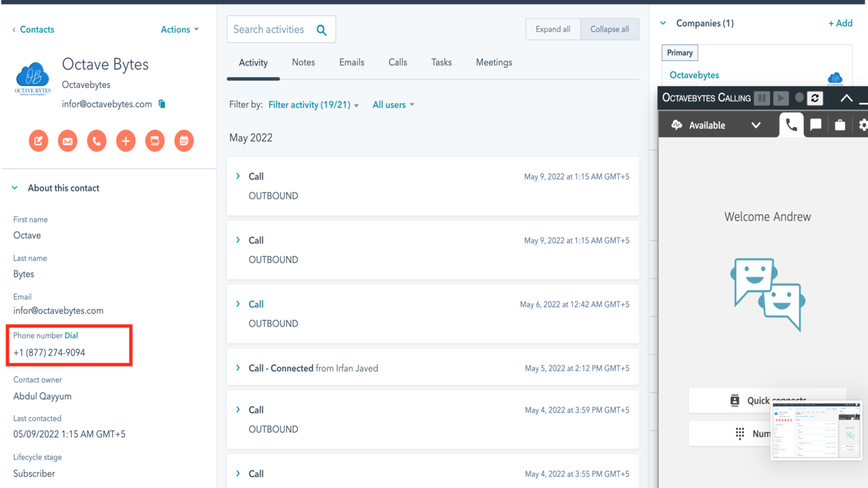Click the Dial link beside Phone number
Viewport: 868px width, 488px height.
[71, 335]
